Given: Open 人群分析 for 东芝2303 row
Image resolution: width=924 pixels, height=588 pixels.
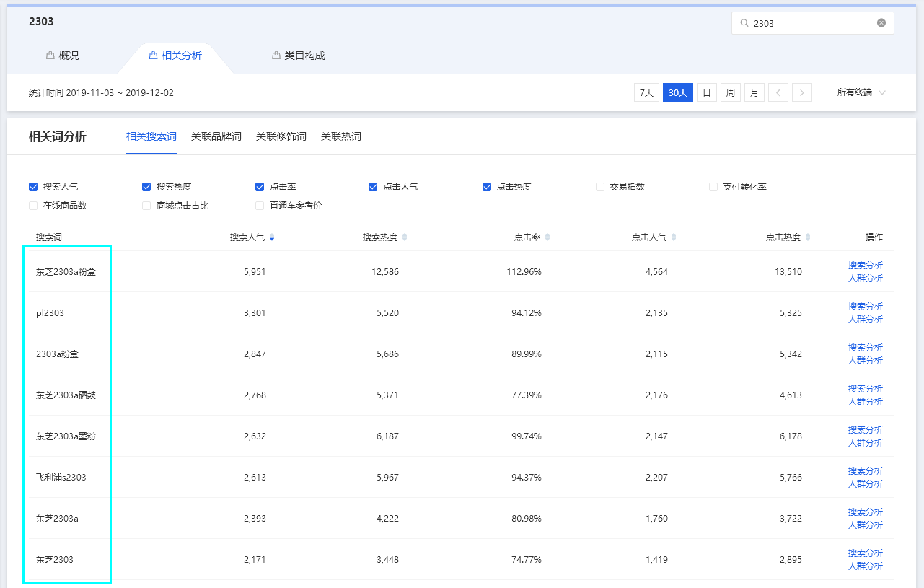Looking at the screenshot, I should tap(866, 566).
